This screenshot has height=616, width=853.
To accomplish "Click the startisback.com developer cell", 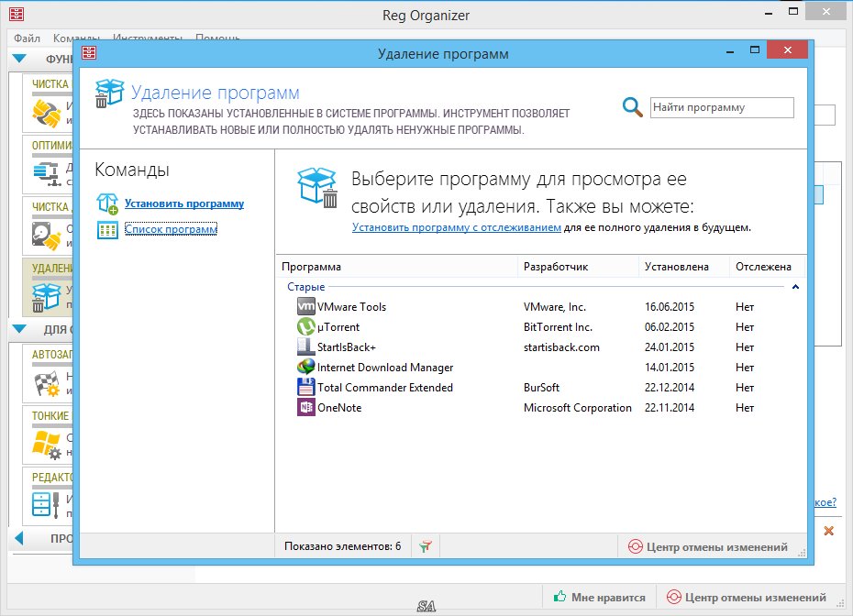I will 561,346.
